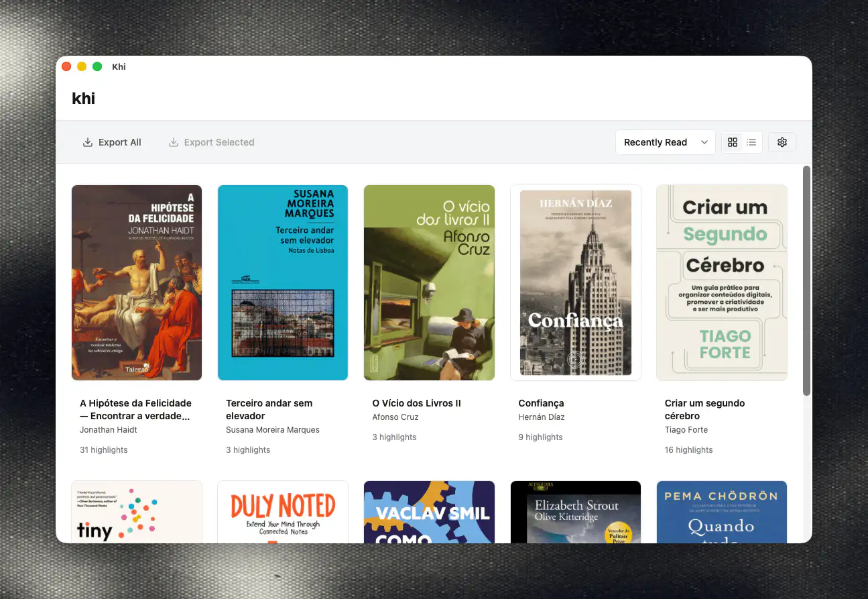The width and height of the screenshot is (868, 599).
Task: Select the Confiança book cover
Action: point(576,282)
